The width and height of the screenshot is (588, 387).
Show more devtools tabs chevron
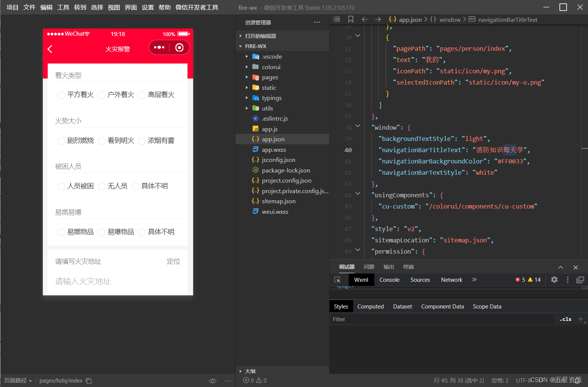point(475,280)
